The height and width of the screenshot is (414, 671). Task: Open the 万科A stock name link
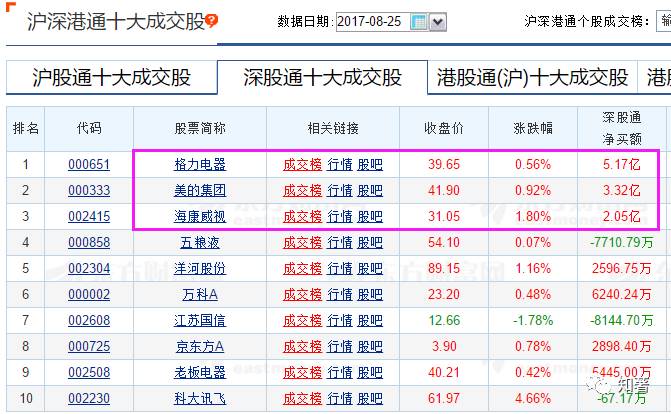coord(200,295)
